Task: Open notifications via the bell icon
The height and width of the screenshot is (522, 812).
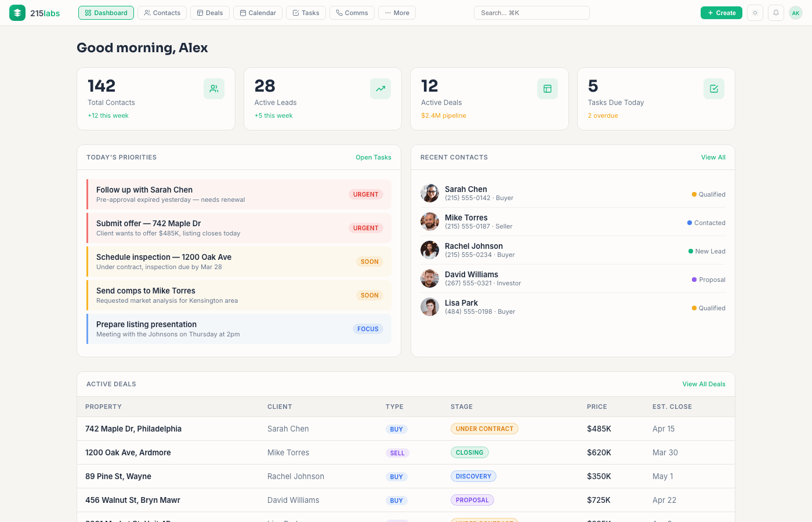Action: tap(775, 12)
